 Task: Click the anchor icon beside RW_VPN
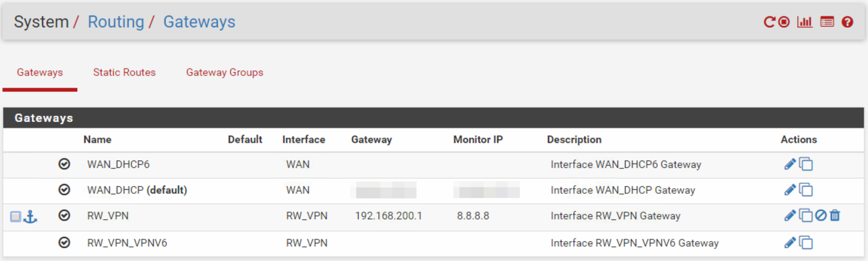(30, 217)
